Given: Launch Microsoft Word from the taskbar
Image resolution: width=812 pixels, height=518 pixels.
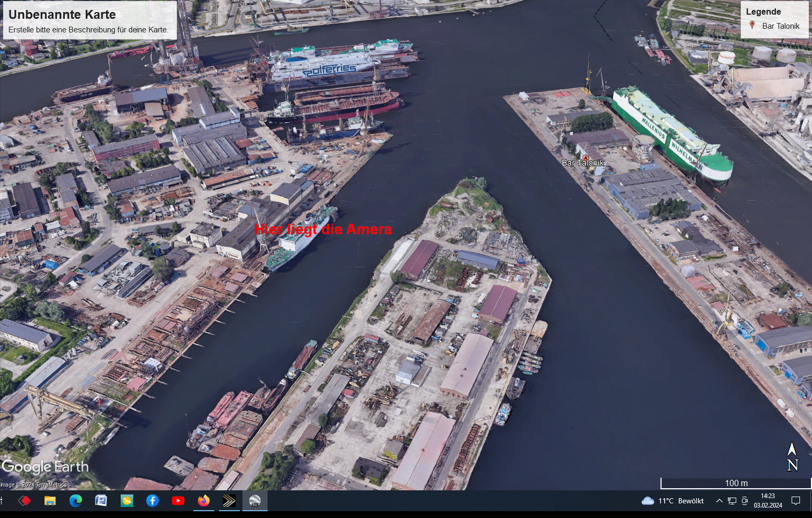Looking at the screenshot, I should pyautogui.click(x=101, y=501).
